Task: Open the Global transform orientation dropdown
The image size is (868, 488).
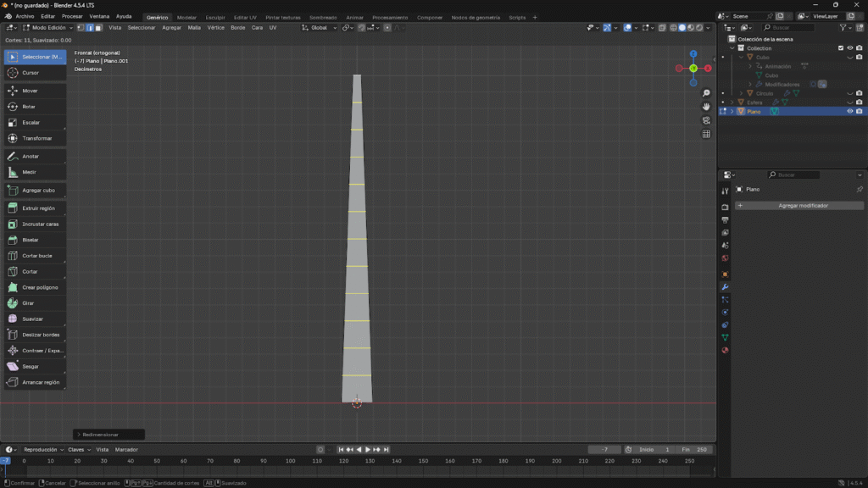Action: [320, 28]
